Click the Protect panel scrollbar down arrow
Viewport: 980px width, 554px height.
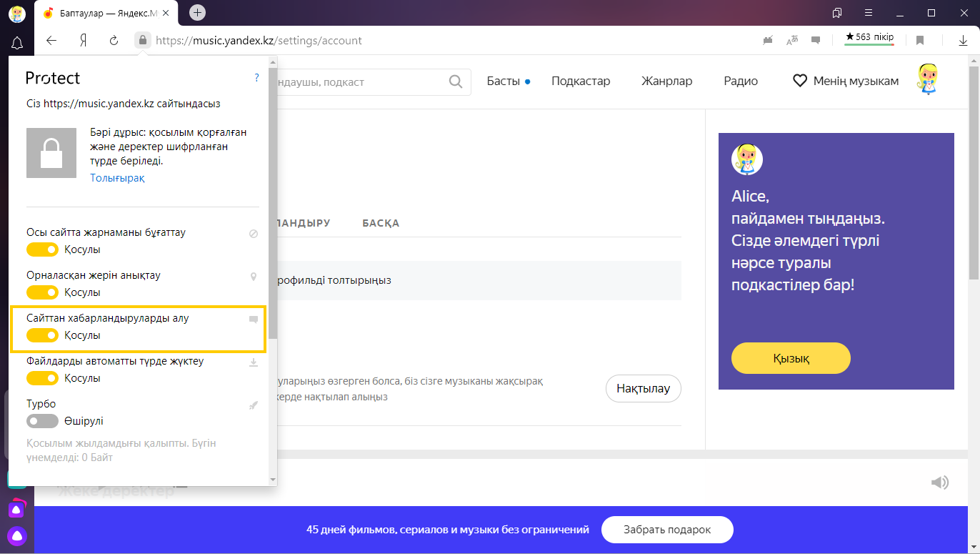[272, 479]
